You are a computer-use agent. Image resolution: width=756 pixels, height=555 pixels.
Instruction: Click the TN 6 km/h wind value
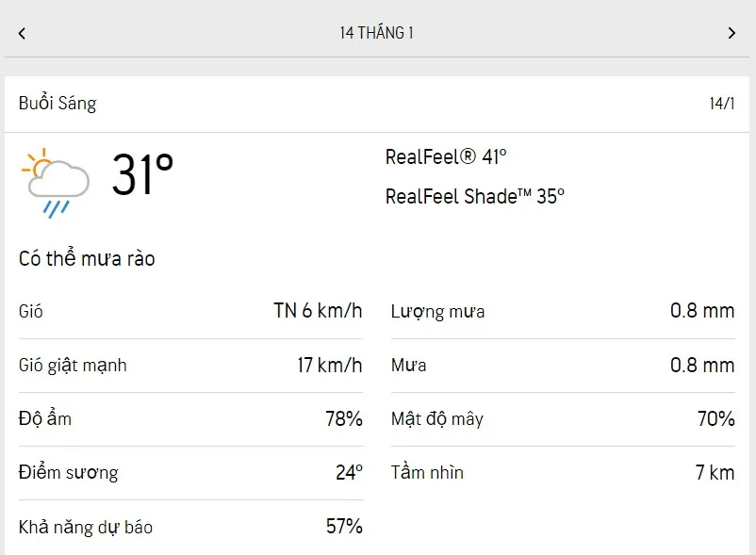pyautogui.click(x=318, y=311)
